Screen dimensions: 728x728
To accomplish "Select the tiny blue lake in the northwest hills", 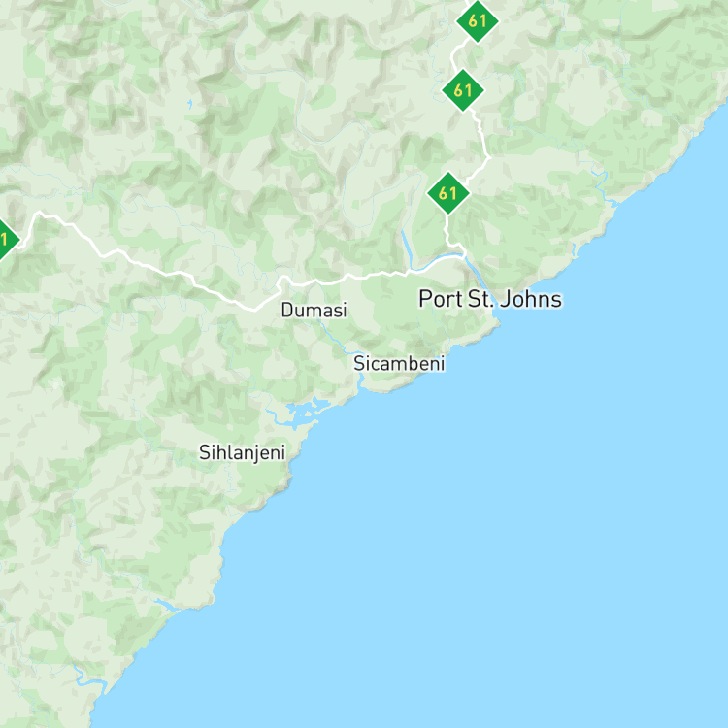I will (189, 104).
